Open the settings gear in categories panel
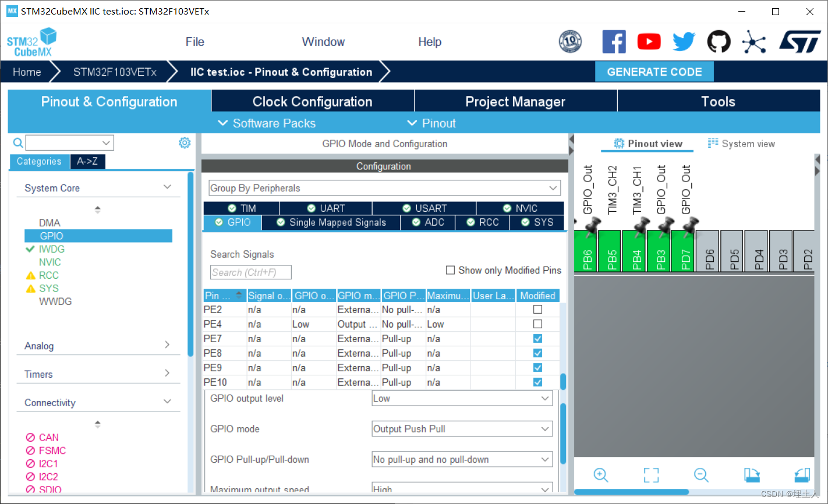Image resolution: width=828 pixels, height=504 pixels. point(185,143)
